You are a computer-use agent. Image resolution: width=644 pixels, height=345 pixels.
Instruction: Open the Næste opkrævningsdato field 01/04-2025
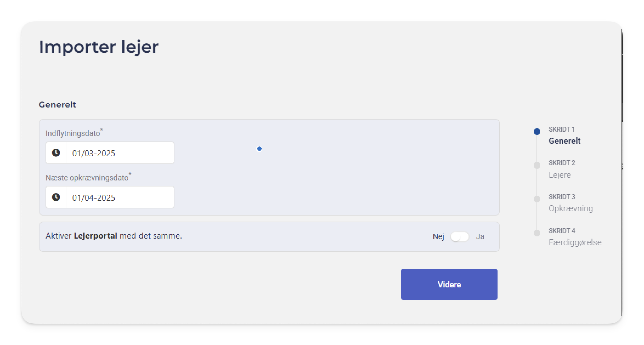point(120,197)
